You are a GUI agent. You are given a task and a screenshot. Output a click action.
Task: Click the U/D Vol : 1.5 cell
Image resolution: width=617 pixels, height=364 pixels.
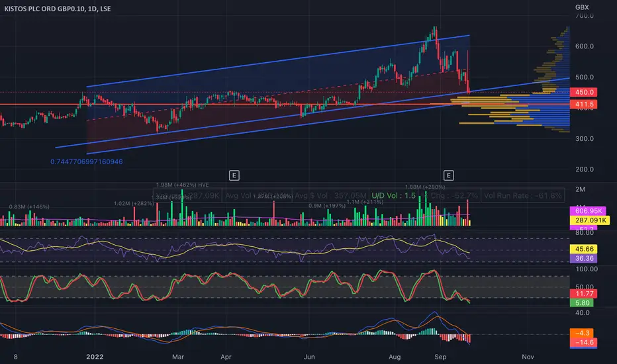coord(393,196)
